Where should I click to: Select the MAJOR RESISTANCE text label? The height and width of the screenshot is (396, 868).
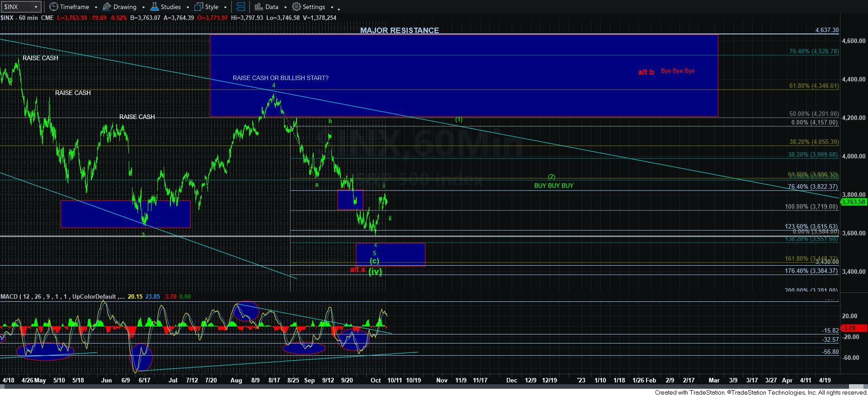click(399, 30)
